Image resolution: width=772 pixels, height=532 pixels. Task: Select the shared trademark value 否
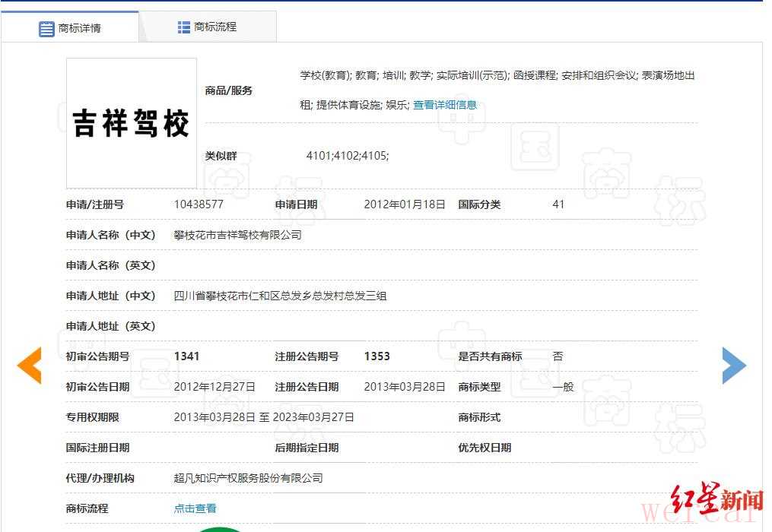[558, 356]
